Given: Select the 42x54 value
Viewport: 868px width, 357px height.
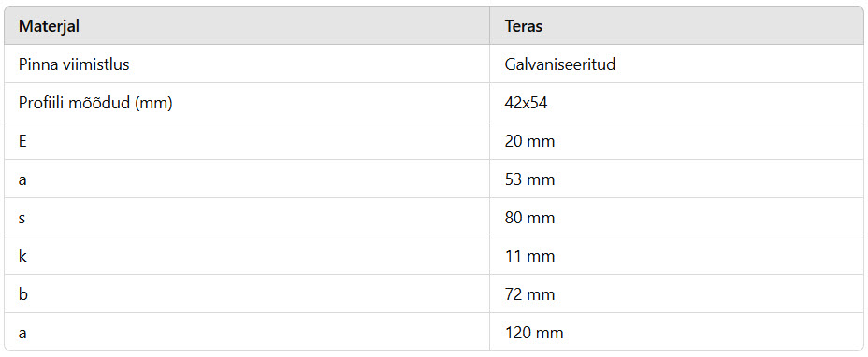Looking at the screenshot, I should [526, 104].
